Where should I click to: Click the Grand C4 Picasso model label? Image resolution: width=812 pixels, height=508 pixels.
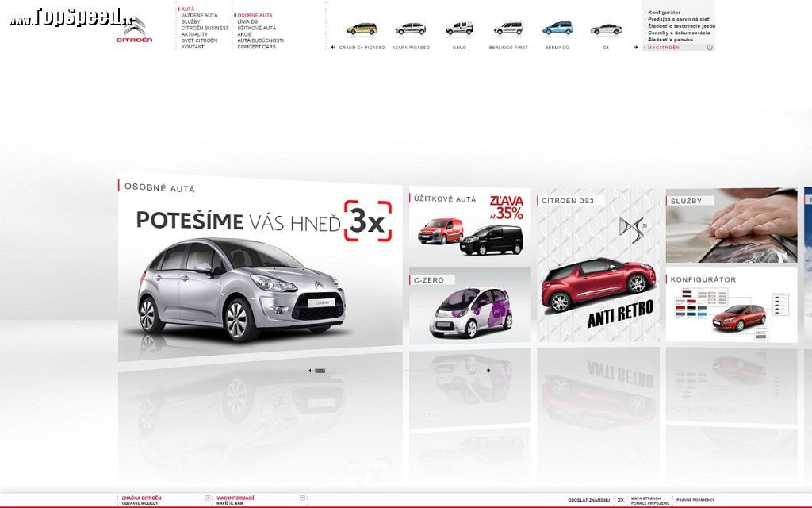click(x=362, y=47)
